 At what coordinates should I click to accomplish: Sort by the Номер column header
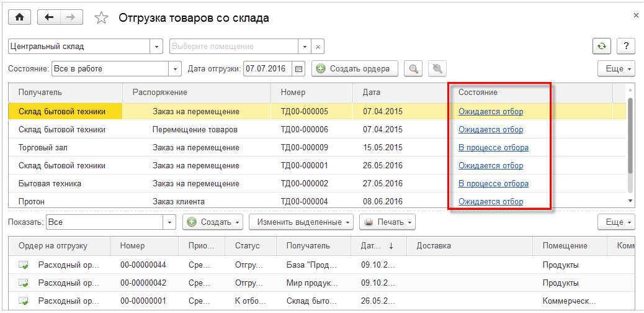click(x=293, y=92)
